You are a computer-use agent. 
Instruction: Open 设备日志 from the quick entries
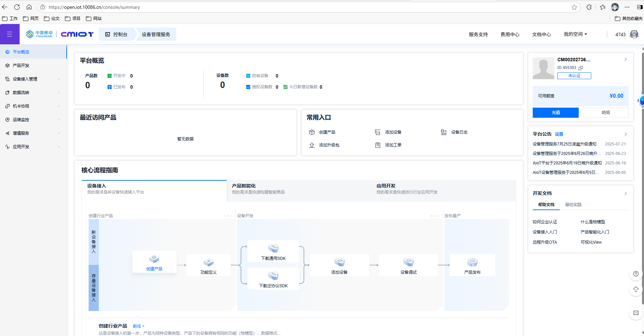tap(443, 132)
